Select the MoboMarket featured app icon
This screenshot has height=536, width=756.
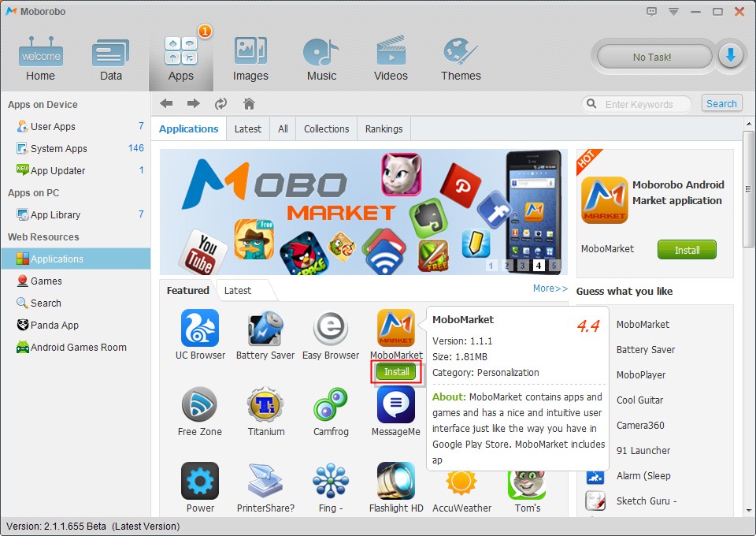pyautogui.click(x=396, y=328)
